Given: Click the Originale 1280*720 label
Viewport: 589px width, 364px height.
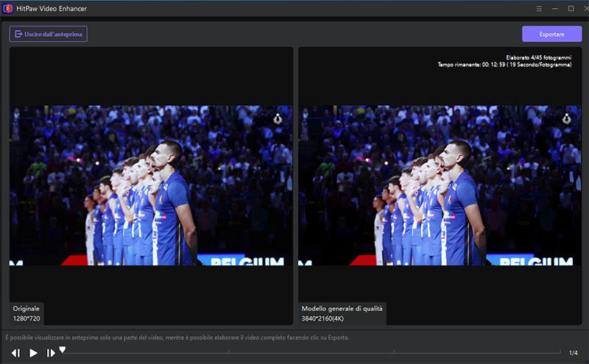Looking at the screenshot, I should pyautogui.click(x=27, y=313).
